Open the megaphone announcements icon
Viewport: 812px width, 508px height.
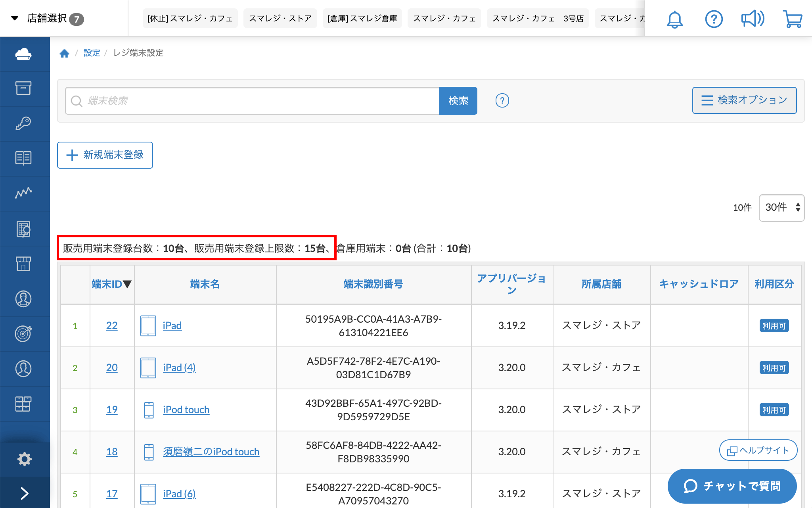[x=752, y=19]
